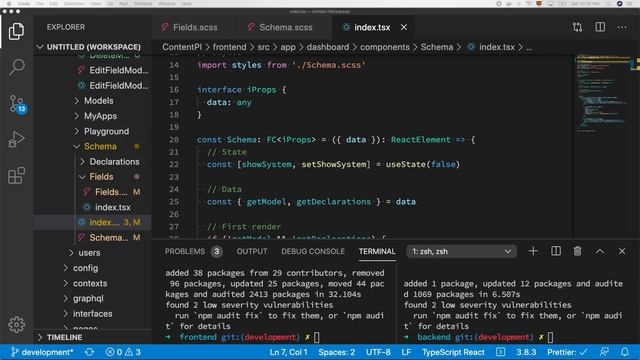
Task: Open the Search view in activity bar
Action: (x=16, y=67)
